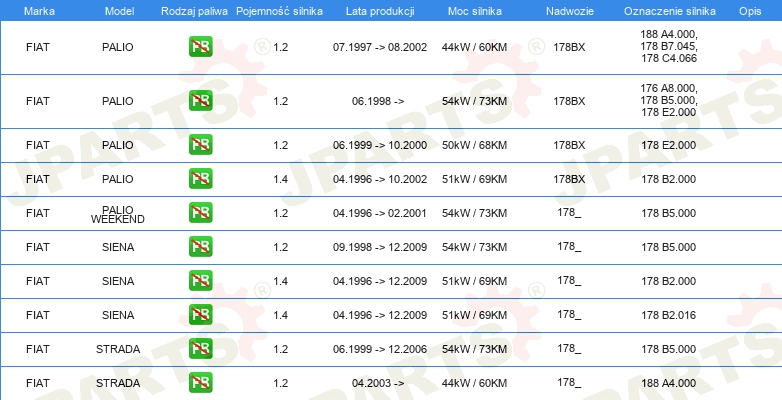Click engine code 178 B5.000 in Palio Weekend row

coord(669,213)
